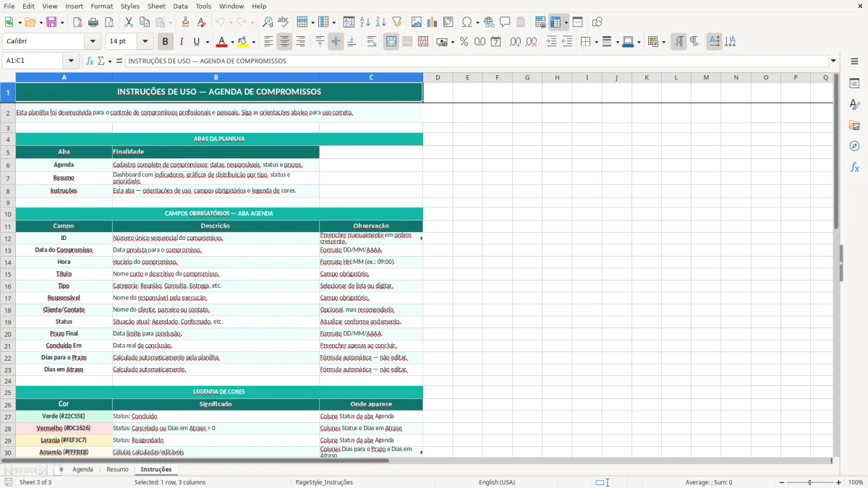Switch to the Resumo sheet tab
Image resolution: width=868 pixels, height=488 pixels.
(x=117, y=469)
